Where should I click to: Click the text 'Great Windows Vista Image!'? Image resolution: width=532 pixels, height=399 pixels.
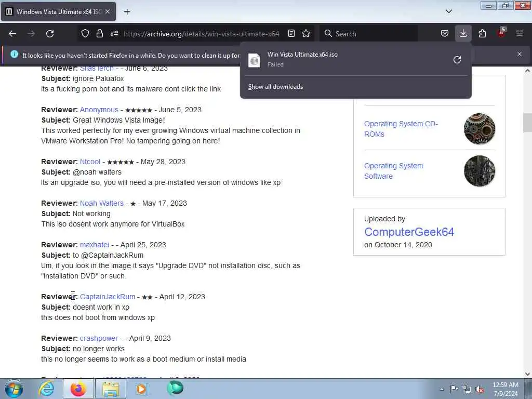pos(119,121)
